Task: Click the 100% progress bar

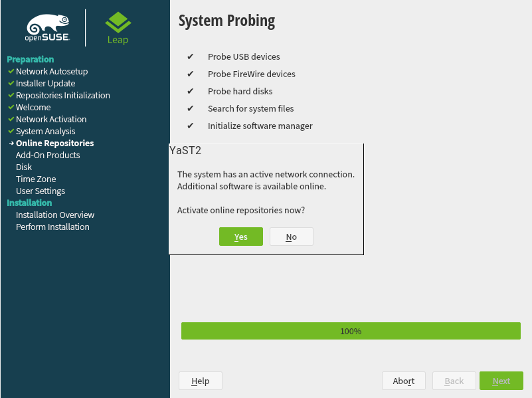Action: pyautogui.click(x=351, y=331)
